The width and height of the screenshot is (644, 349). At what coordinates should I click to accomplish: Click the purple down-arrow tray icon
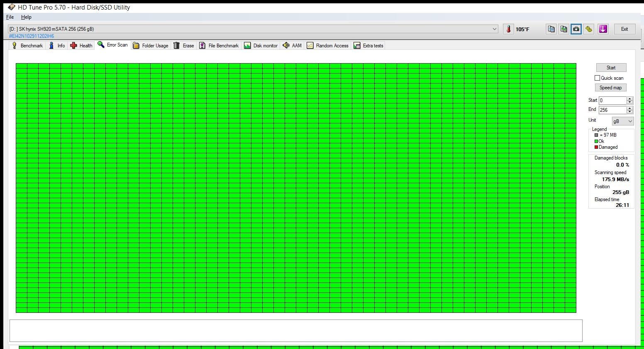603,29
